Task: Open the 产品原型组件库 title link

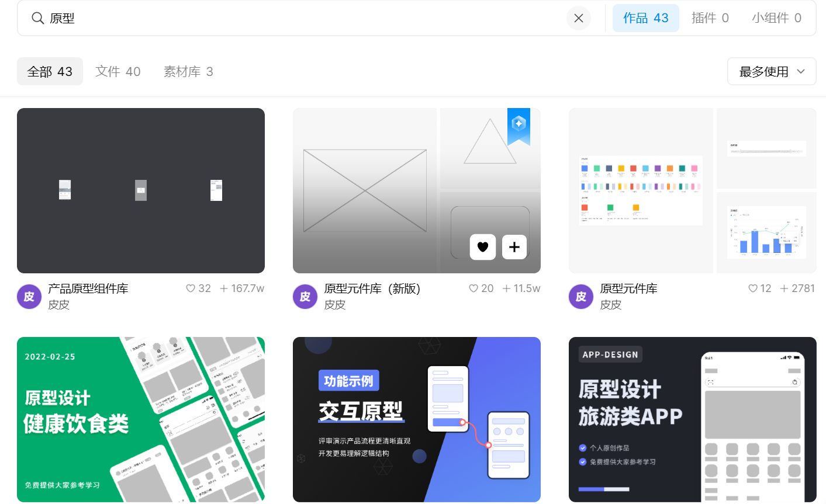Action: 88,289
